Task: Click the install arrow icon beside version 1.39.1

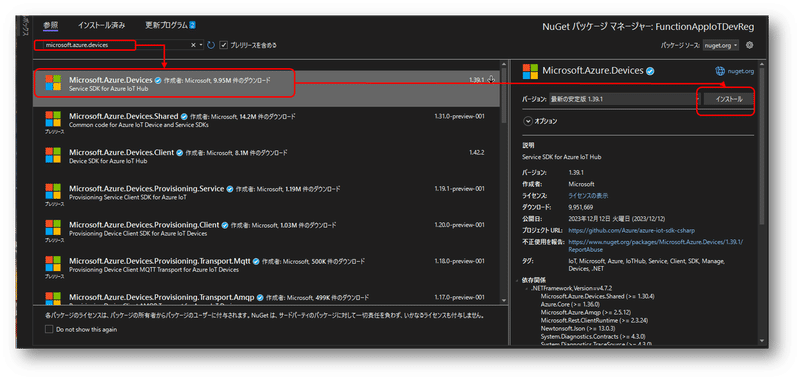Action: click(x=491, y=80)
